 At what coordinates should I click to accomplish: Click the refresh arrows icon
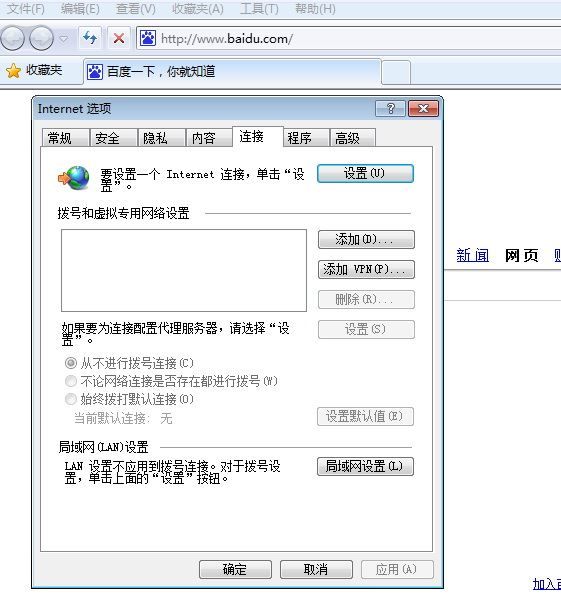click(90, 38)
